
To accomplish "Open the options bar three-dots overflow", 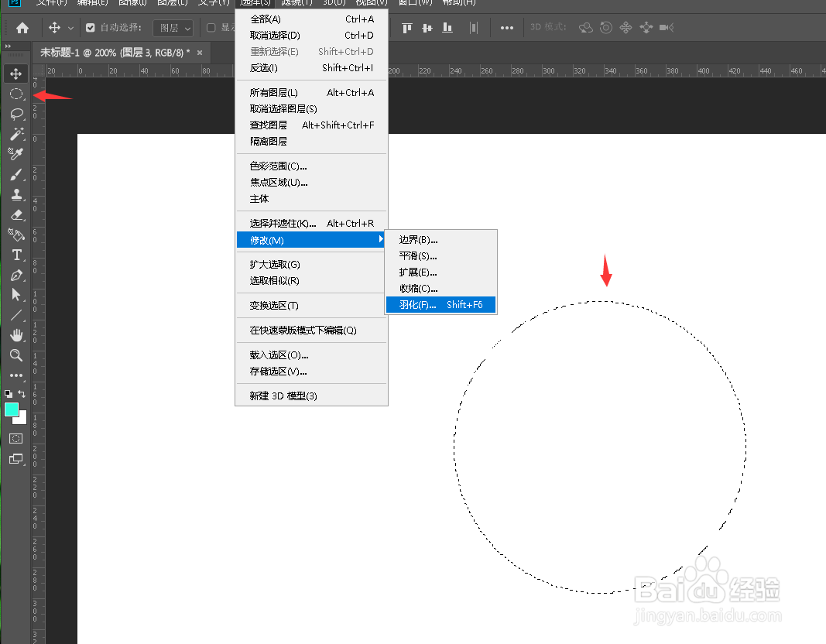I will [507, 27].
